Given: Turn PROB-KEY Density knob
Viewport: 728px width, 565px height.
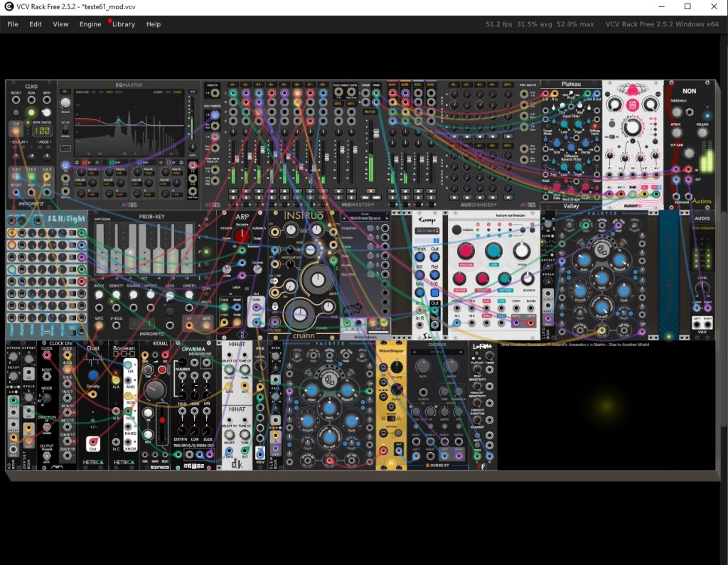Looking at the screenshot, I should 116,294.
